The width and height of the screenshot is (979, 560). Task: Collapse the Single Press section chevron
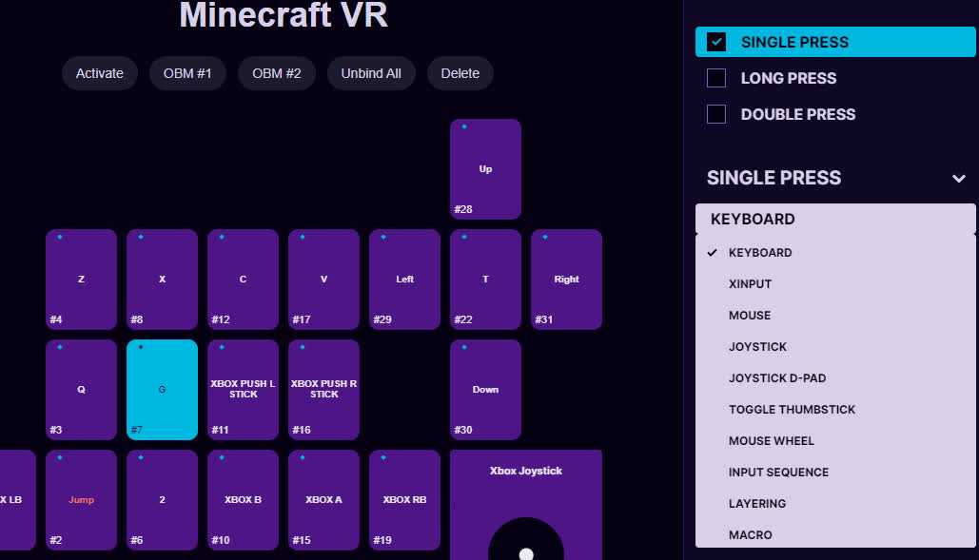click(958, 179)
